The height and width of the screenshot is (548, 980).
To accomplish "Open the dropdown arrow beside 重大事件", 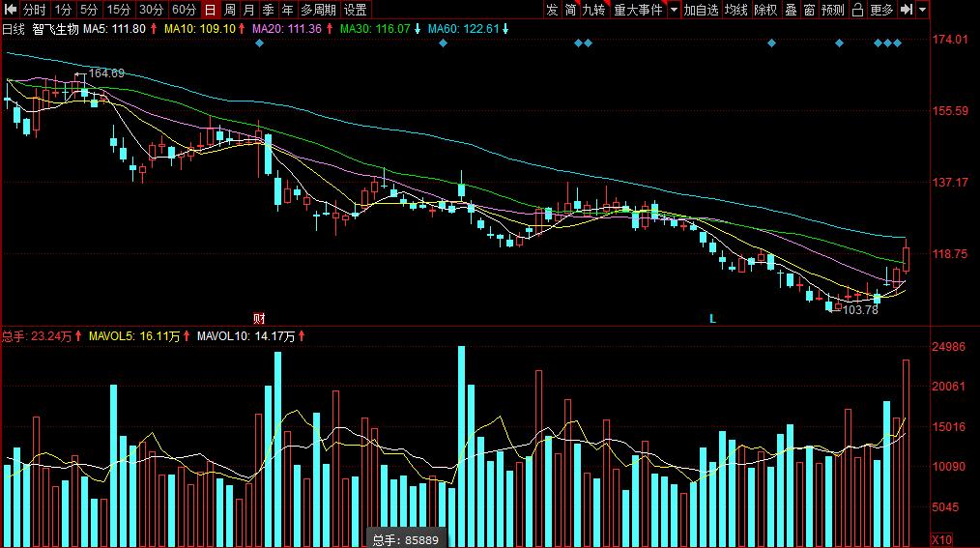I will (673, 10).
